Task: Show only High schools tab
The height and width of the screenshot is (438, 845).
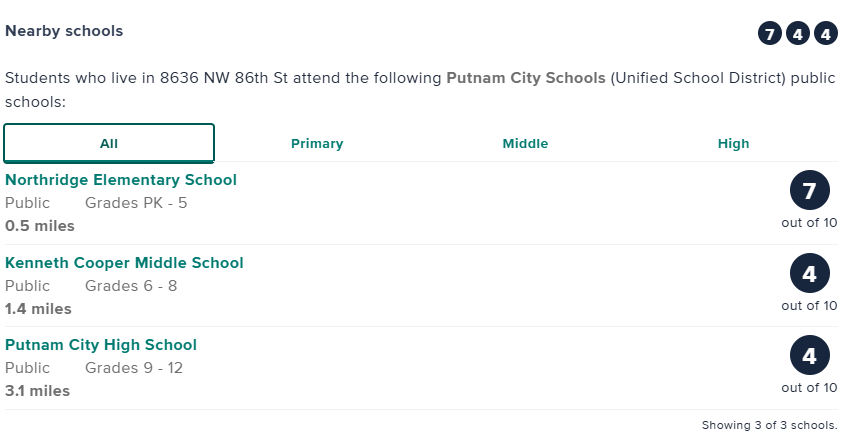Action: (733, 143)
